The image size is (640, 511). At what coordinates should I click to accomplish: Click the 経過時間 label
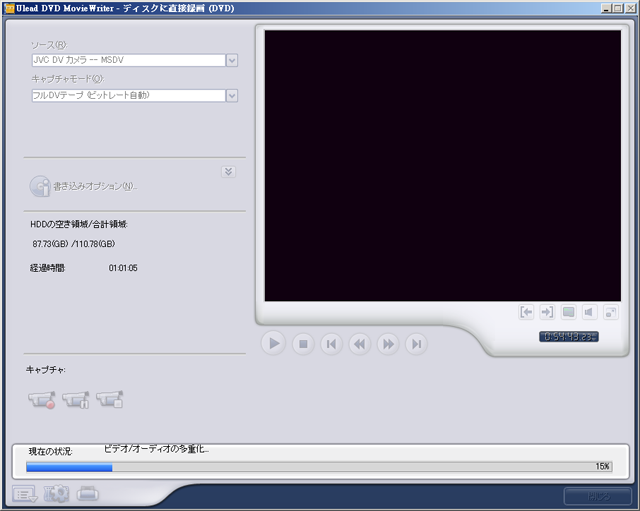(47, 268)
